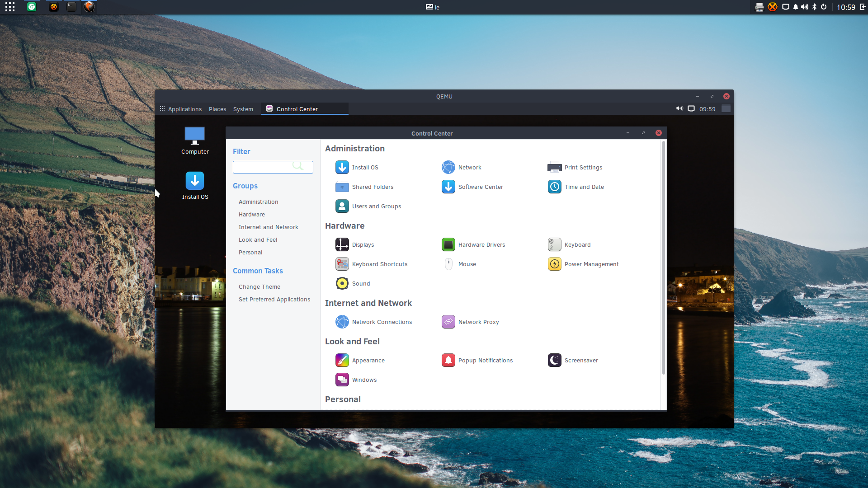Open Network Proxy settings

pyautogui.click(x=470, y=322)
